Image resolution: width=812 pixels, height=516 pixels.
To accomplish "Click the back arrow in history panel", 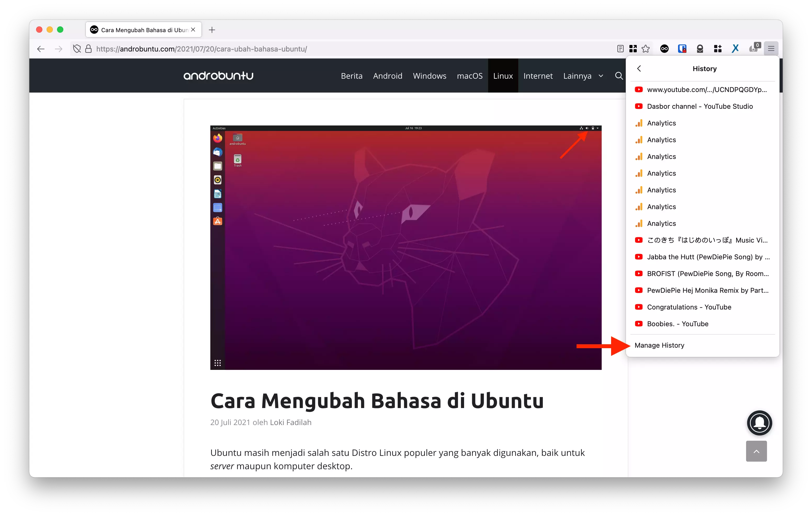I will pos(639,68).
